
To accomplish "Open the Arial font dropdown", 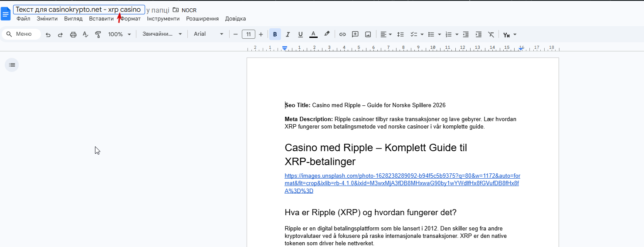I will click(208, 34).
